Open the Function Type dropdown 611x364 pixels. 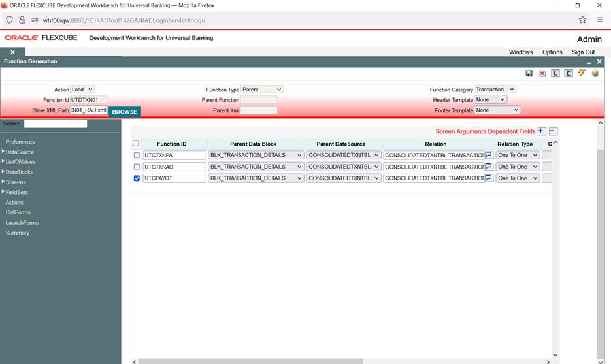click(262, 90)
